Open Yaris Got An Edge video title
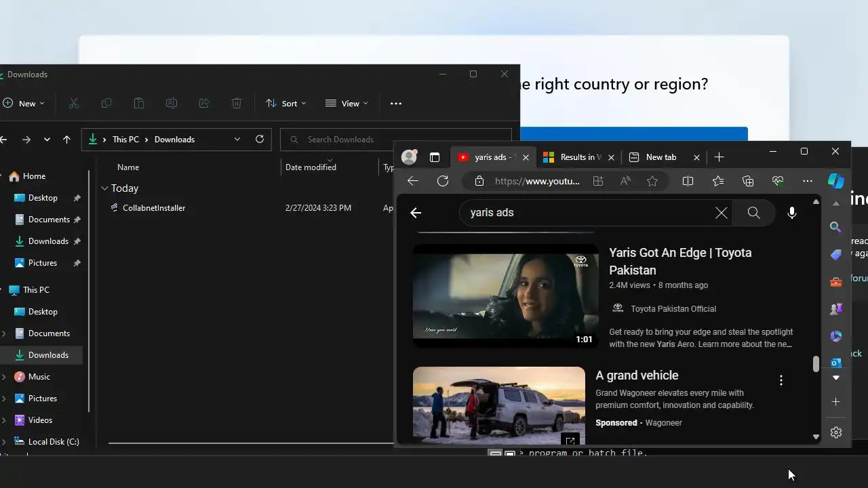This screenshot has width=868, height=488. pos(680,261)
